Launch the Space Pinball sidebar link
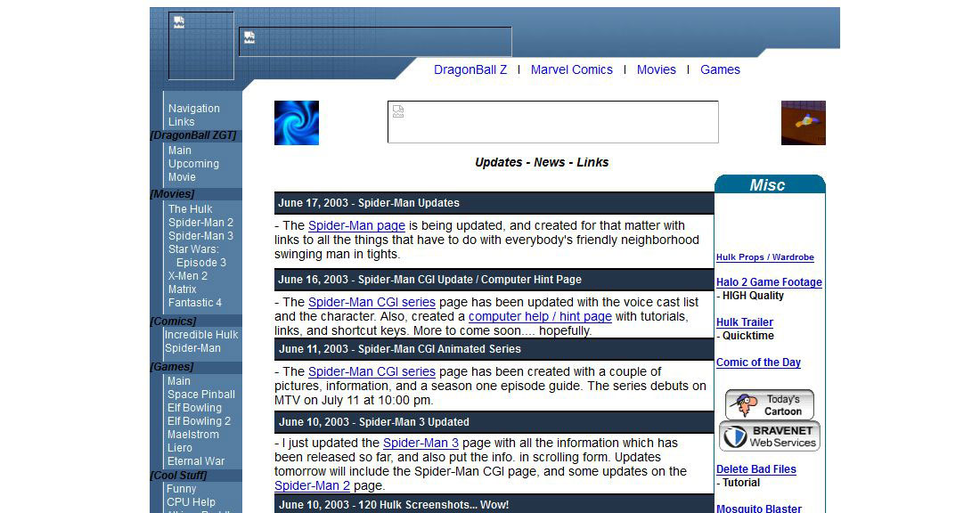 pos(201,395)
